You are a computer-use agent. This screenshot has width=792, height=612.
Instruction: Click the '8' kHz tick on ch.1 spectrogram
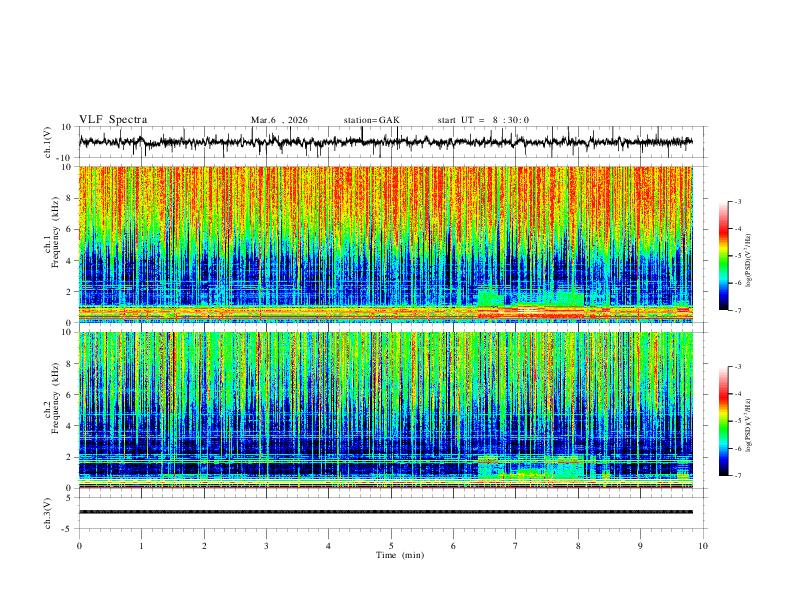[x=69, y=198]
